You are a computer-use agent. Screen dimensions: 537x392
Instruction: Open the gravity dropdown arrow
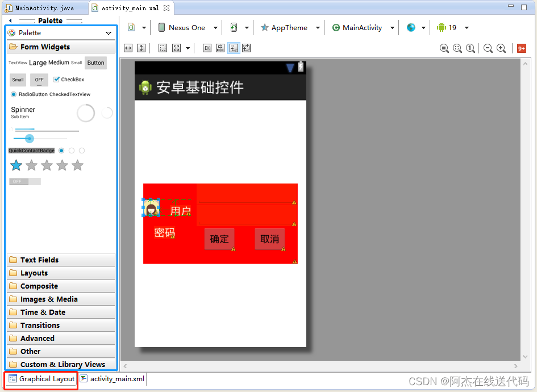pos(188,48)
